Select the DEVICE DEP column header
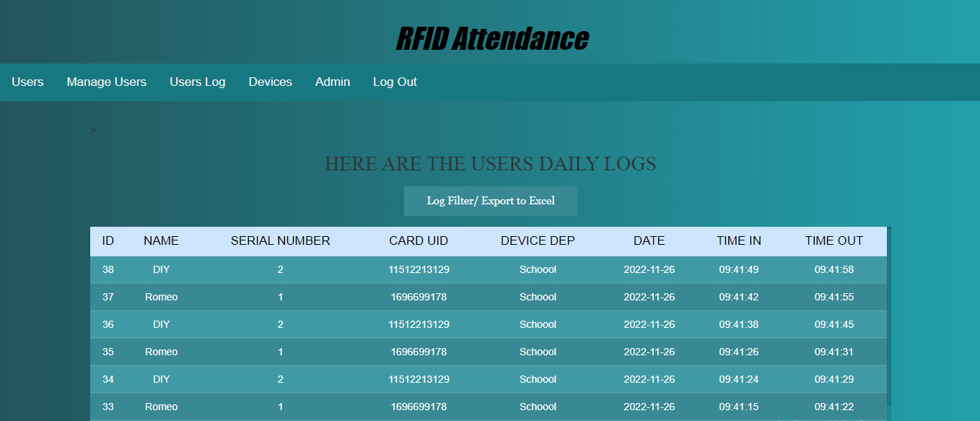 538,241
